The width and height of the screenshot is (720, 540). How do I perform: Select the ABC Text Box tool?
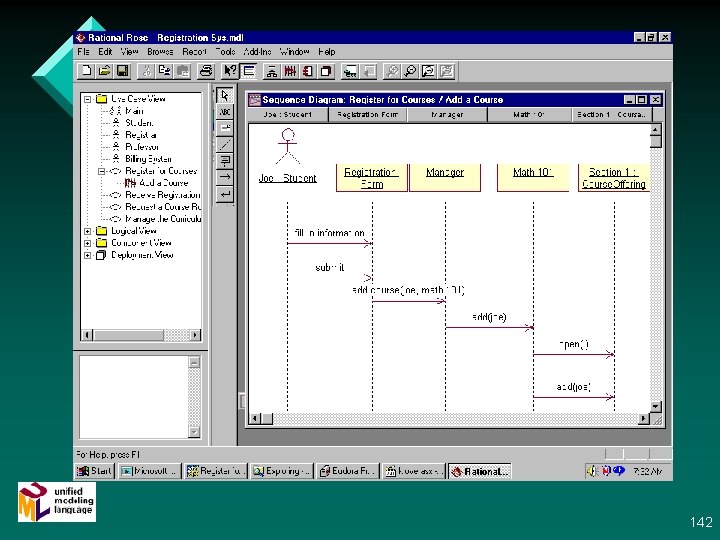pyautogui.click(x=225, y=112)
